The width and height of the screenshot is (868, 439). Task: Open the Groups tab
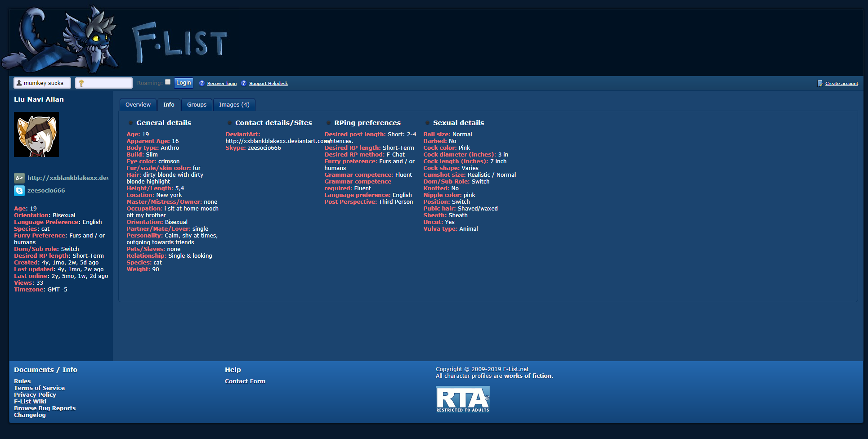click(197, 105)
